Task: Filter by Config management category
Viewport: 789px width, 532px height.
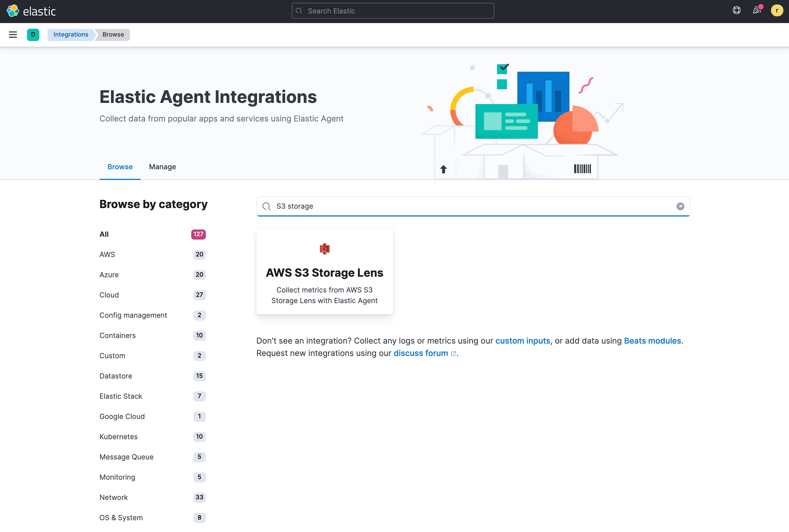Action: pyautogui.click(x=153, y=315)
